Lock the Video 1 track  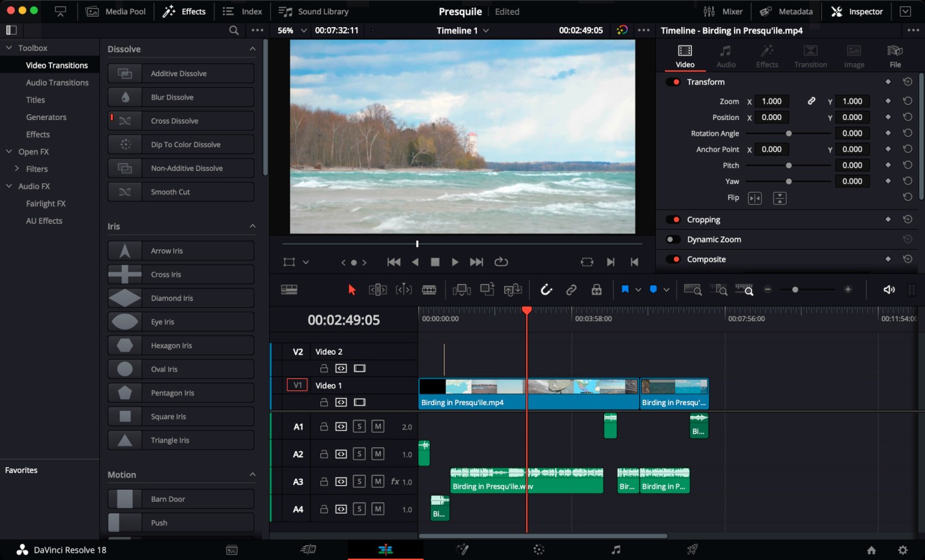[324, 402]
